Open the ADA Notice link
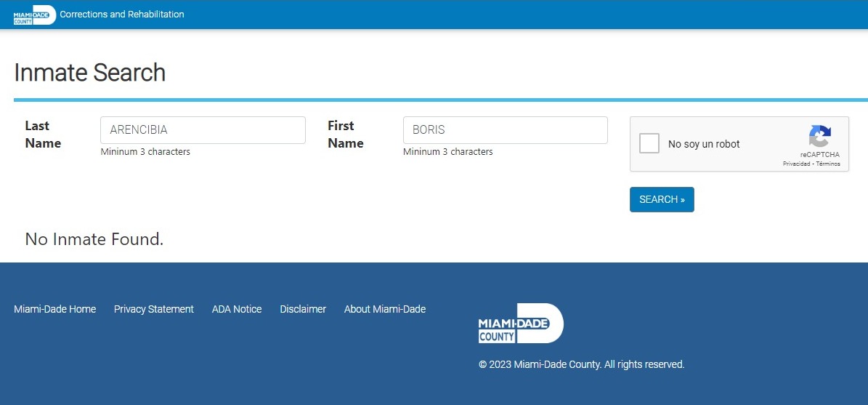868x405 pixels. pos(237,309)
